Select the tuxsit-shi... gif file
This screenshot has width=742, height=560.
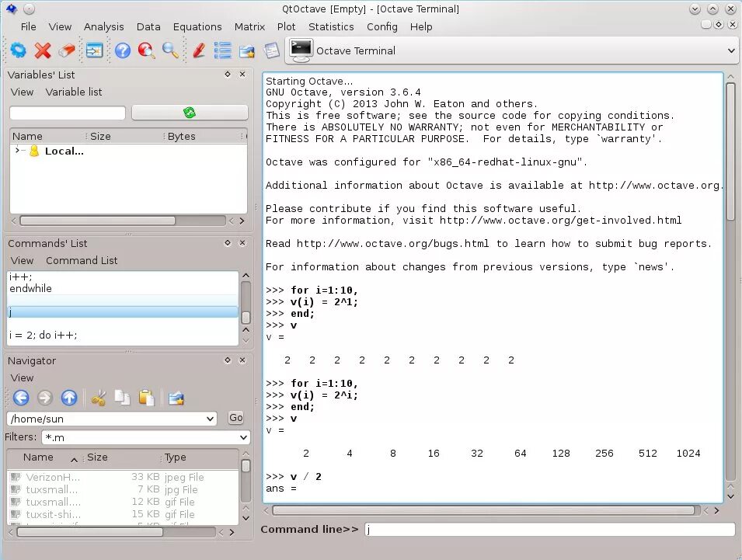click(x=123, y=514)
